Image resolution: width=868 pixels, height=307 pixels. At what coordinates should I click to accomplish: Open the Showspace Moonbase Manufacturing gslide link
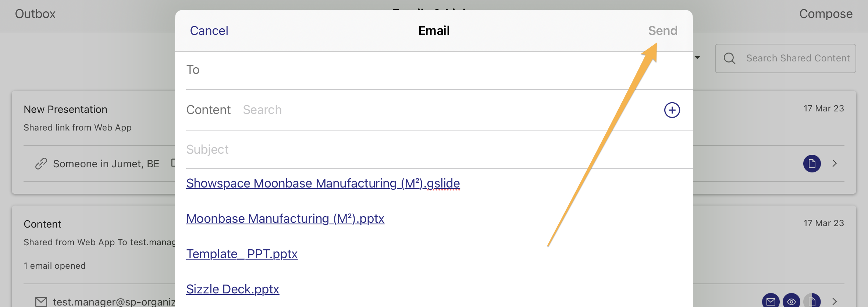click(x=323, y=183)
